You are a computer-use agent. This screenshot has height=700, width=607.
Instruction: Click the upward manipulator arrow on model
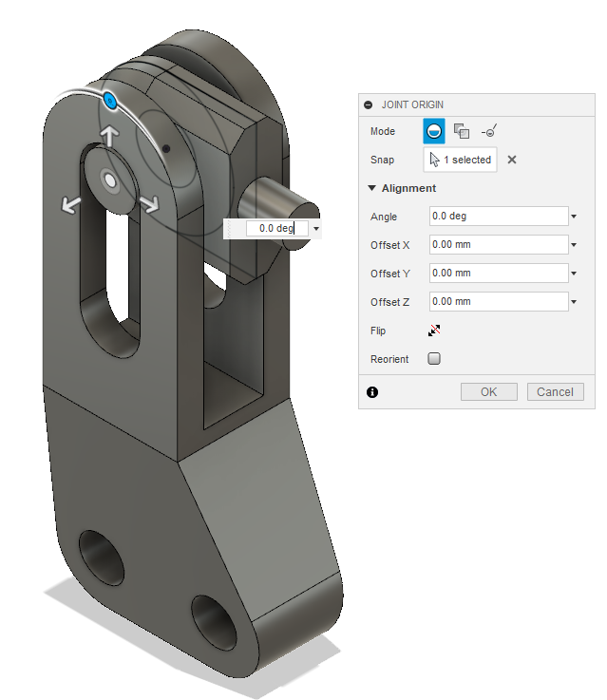108,136
